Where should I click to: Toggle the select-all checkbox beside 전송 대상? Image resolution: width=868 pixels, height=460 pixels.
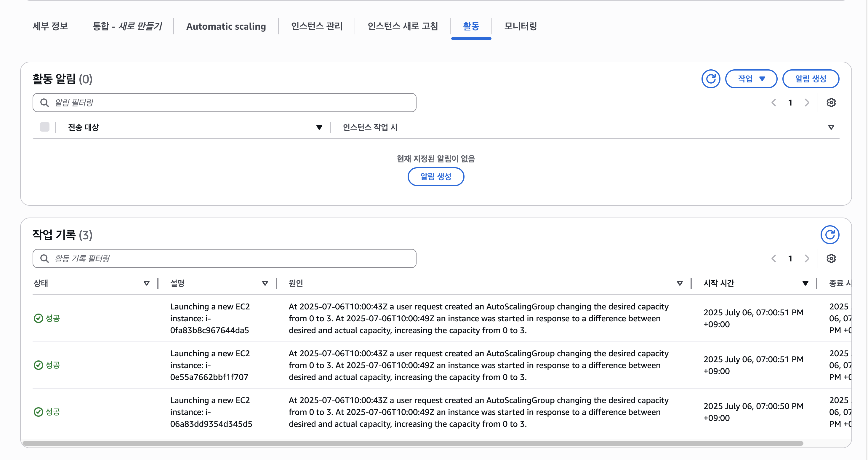click(44, 127)
